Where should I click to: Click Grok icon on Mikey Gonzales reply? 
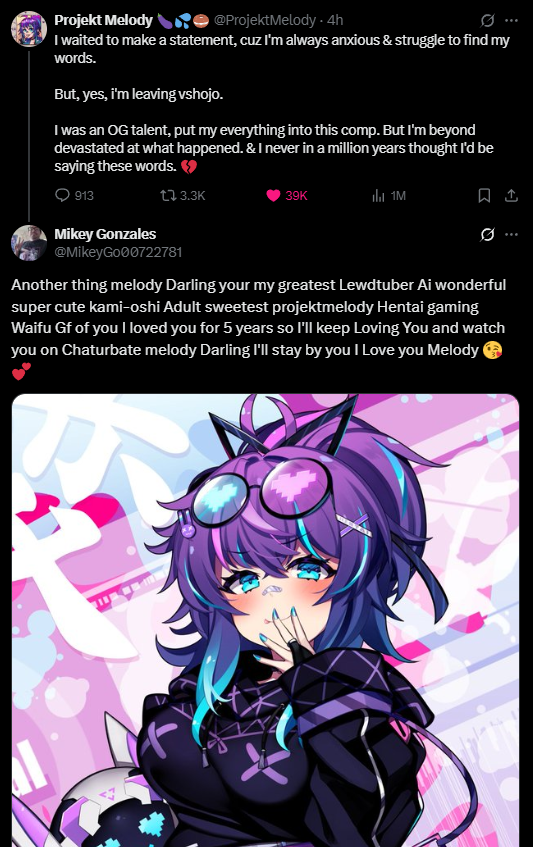(x=488, y=234)
